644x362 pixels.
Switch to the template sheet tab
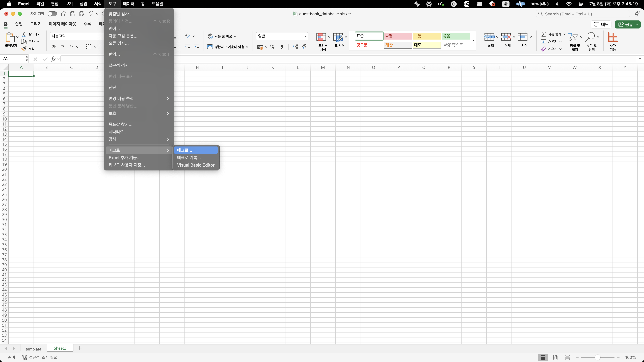[33, 349]
